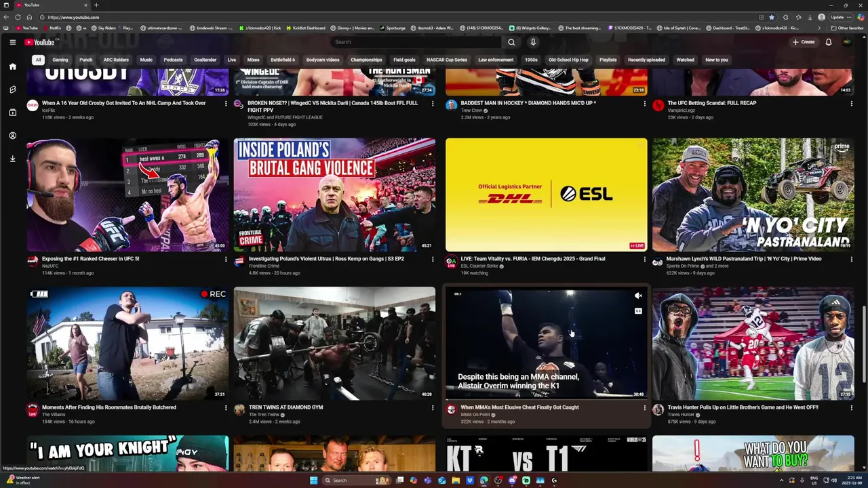
Task: Open options for Most Elusive Cheat video
Action: pos(644,407)
